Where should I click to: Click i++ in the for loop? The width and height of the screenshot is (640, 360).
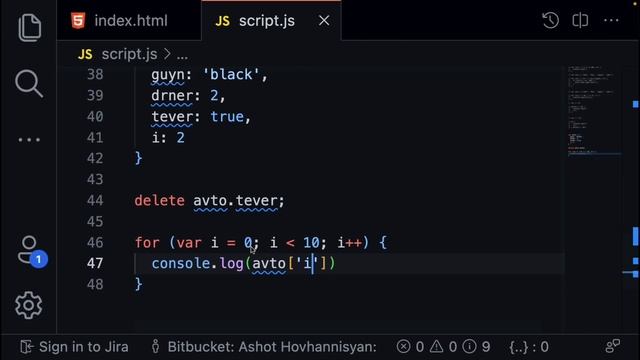pyautogui.click(x=349, y=243)
